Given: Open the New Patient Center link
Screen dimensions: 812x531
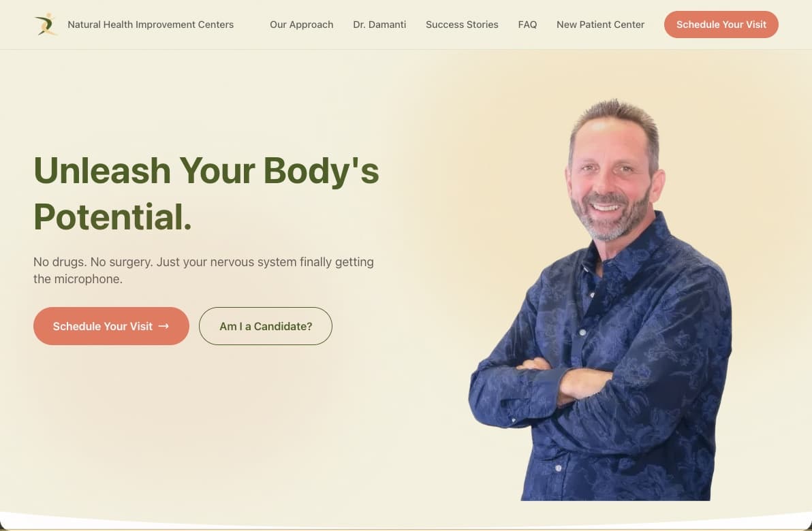Looking at the screenshot, I should point(600,25).
